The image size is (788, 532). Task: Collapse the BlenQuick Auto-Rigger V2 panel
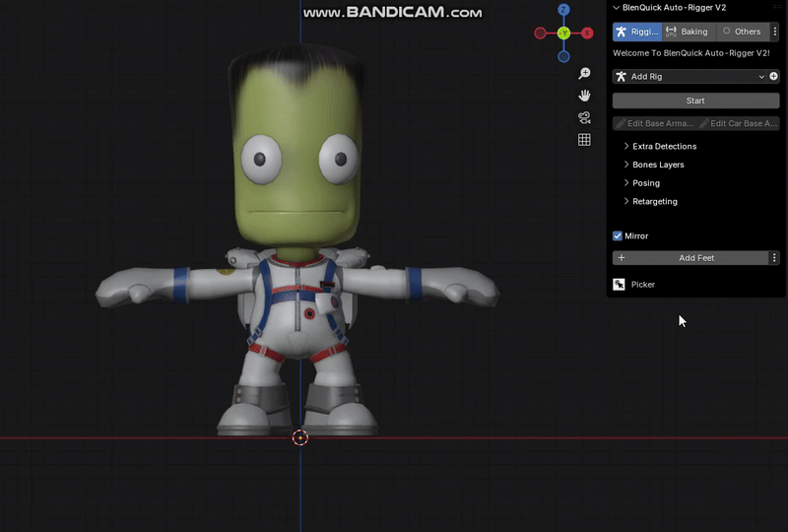click(x=617, y=8)
